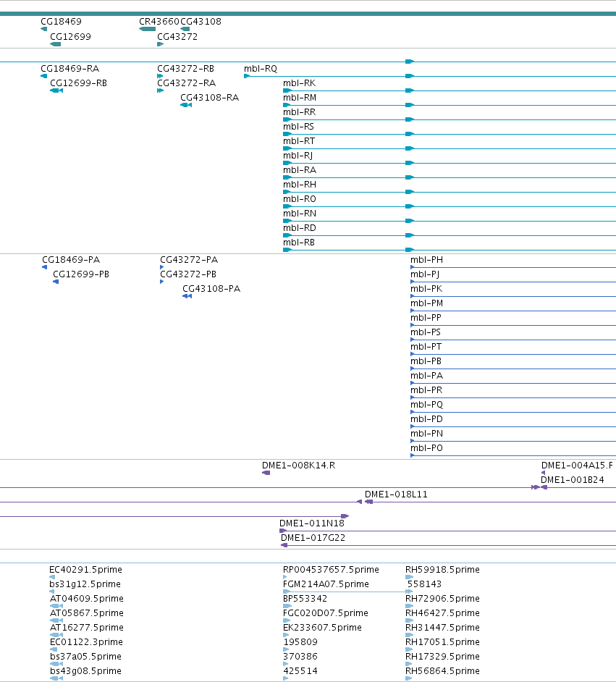This screenshot has height=682, width=616.
Task: Open the mbl-PB protein
Action: pyautogui.click(x=426, y=361)
